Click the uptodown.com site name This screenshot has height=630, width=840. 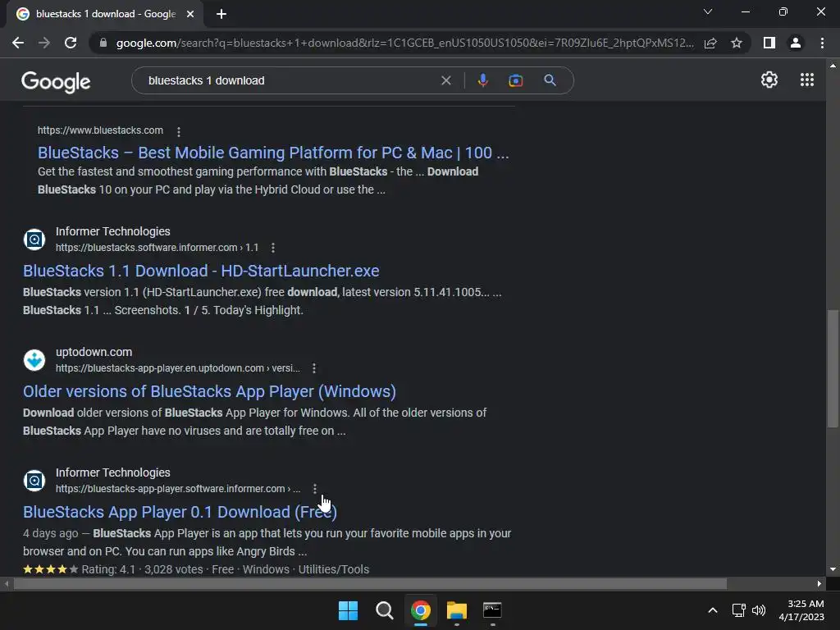94,352
